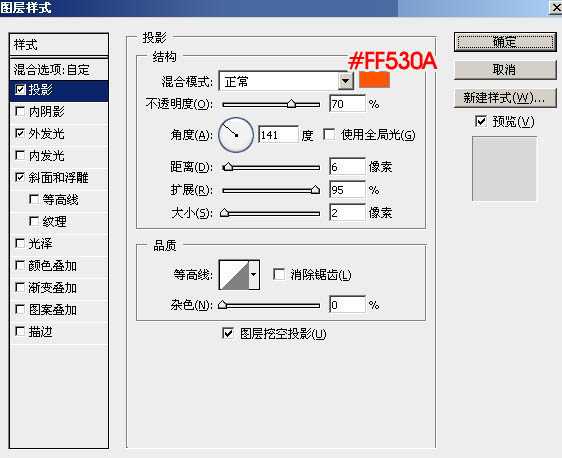This screenshot has width=562, height=458.
Task: Toggle the 投影 style checkbox
Action: 20,90
